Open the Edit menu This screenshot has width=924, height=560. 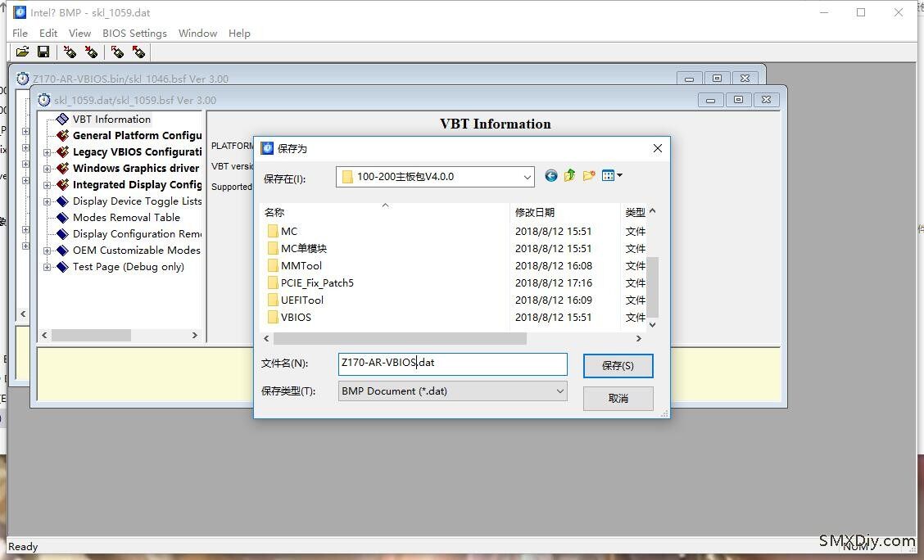click(x=48, y=33)
